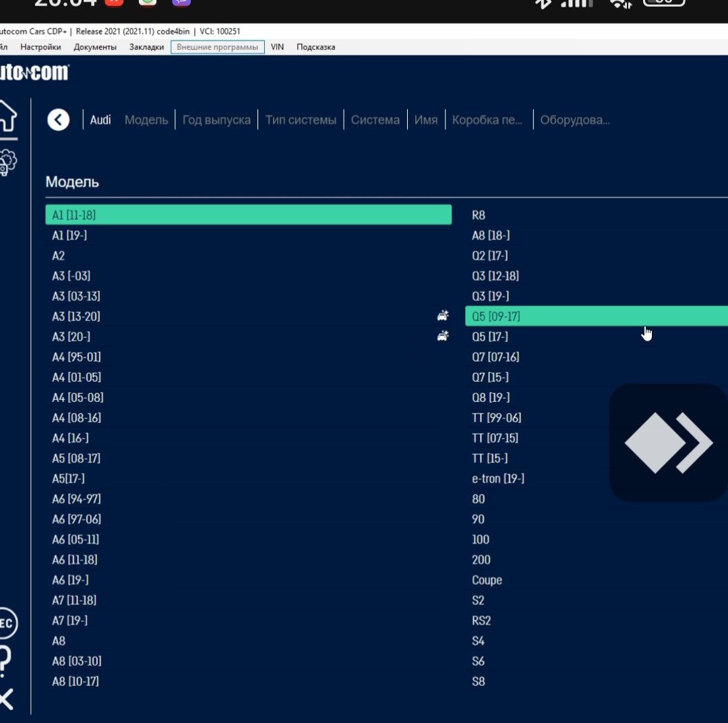728x723 pixels.
Task: Choose model Q7 [07-16]
Action: coord(597,357)
